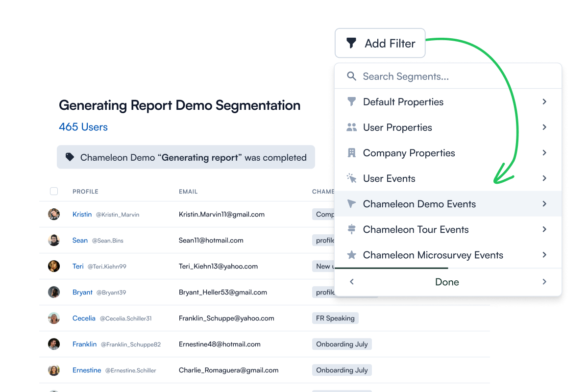
Task: Click the EMAIL column header
Action: coord(188,192)
